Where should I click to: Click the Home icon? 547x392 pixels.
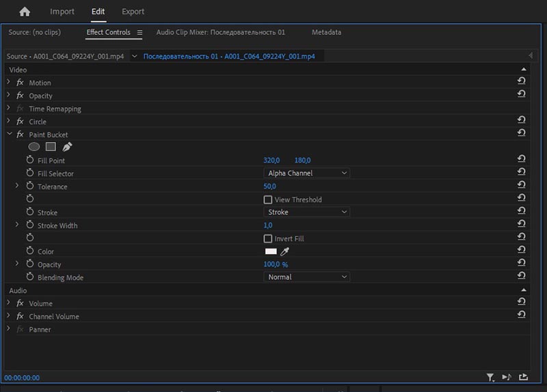point(25,12)
